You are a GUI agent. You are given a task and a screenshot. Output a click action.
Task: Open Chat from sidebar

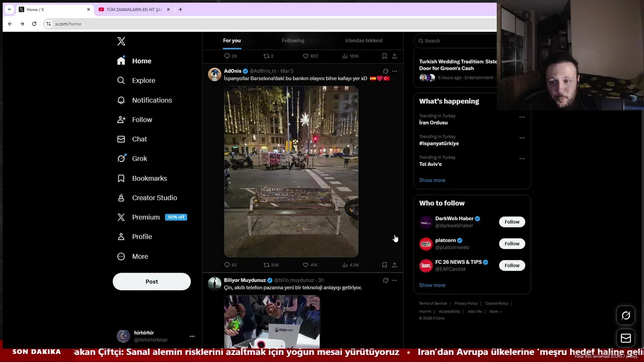click(132, 139)
